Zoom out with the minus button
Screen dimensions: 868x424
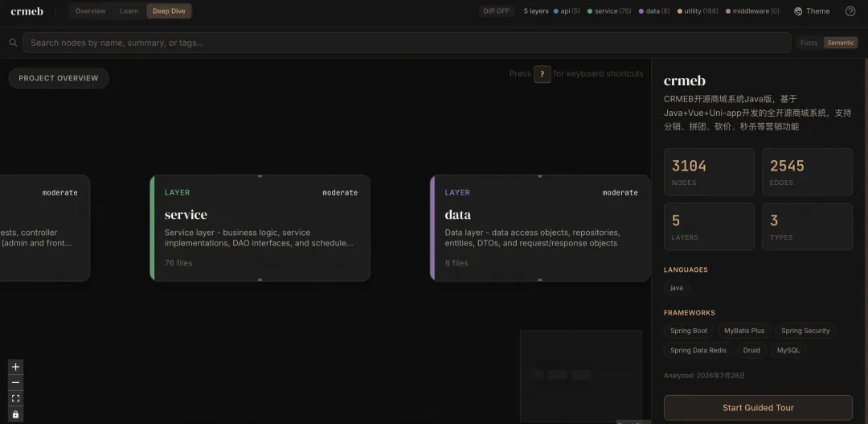[x=15, y=382]
